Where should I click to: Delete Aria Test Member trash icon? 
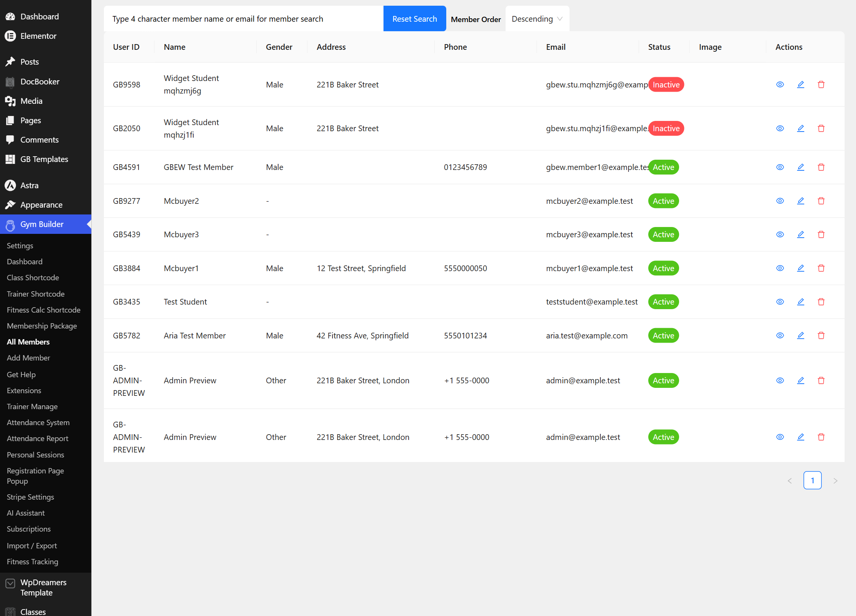[x=821, y=335]
